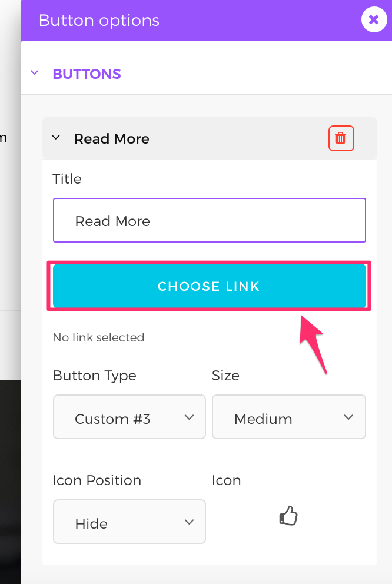The height and width of the screenshot is (584, 392).
Task: Open the Button Type dropdown
Action: (x=129, y=418)
